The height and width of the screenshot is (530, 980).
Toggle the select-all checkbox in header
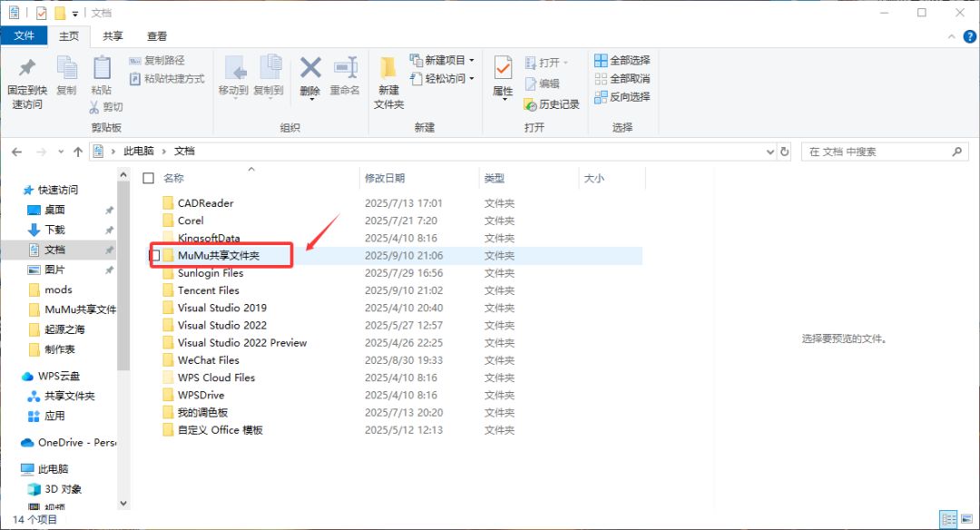pyautogui.click(x=148, y=178)
